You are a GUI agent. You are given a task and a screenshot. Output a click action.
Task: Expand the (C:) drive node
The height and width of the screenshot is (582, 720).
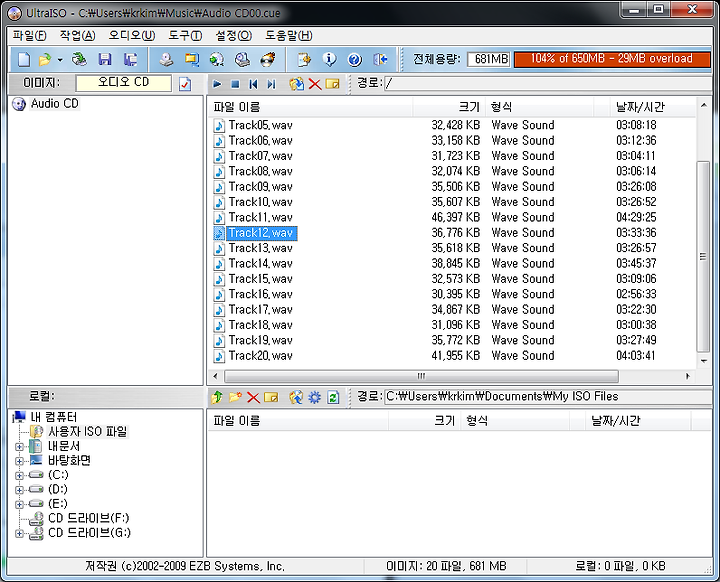19,475
